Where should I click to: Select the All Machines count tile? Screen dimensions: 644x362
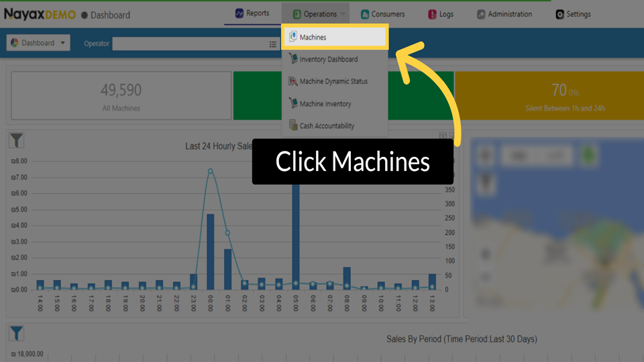pyautogui.click(x=121, y=96)
